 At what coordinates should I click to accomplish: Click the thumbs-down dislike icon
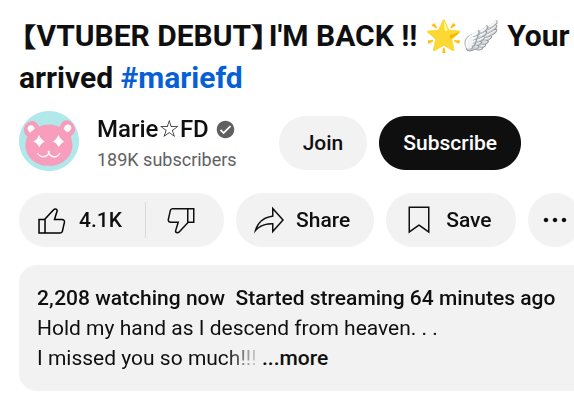(x=181, y=220)
